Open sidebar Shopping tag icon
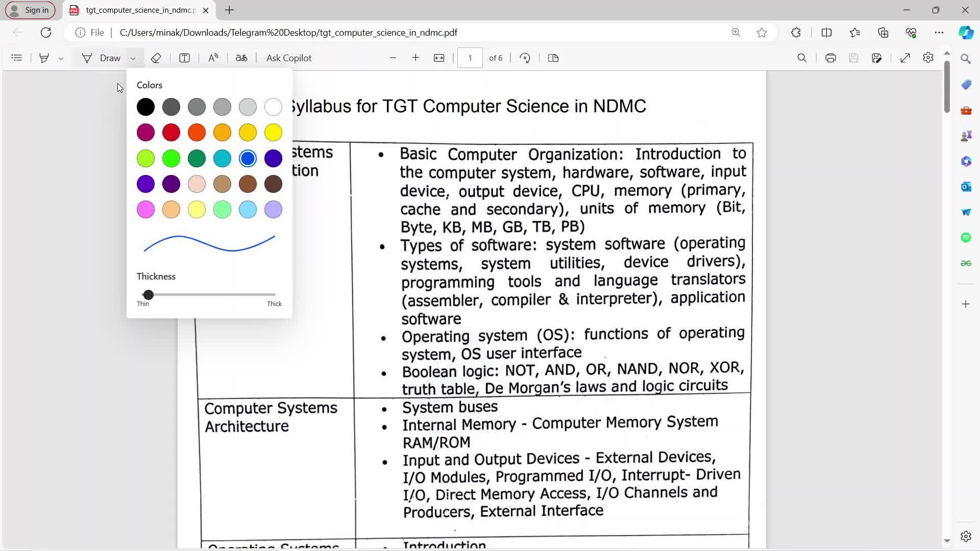The width and height of the screenshot is (980, 551). 966,85
